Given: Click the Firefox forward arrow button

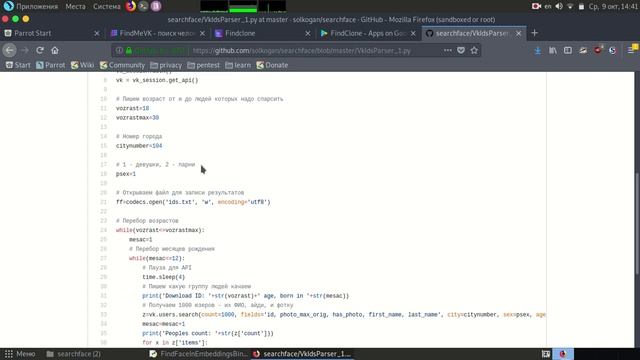Looking at the screenshot, I should pyautogui.click(x=24, y=50).
